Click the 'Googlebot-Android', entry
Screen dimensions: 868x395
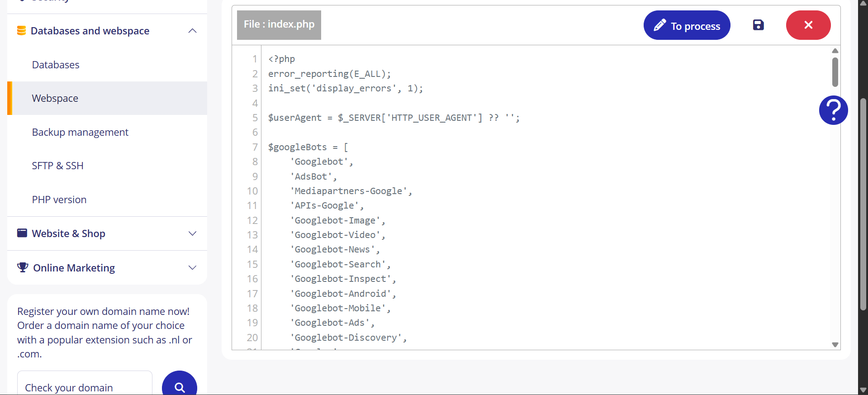(x=343, y=294)
